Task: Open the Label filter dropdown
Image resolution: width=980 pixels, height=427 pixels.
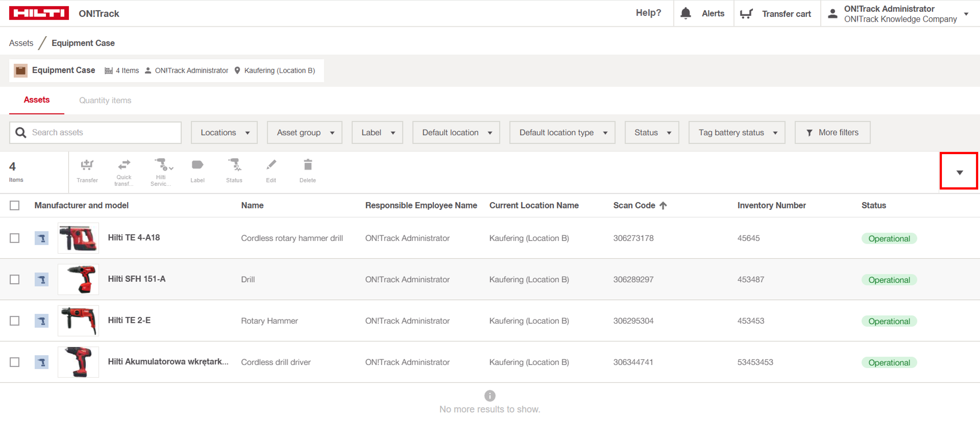Action: [x=377, y=133]
